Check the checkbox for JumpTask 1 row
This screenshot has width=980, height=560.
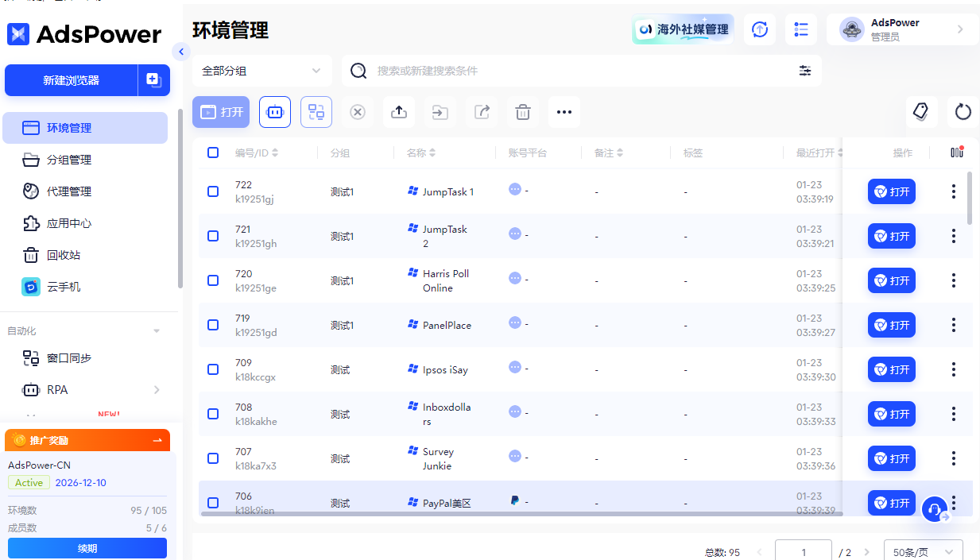(x=213, y=191)
